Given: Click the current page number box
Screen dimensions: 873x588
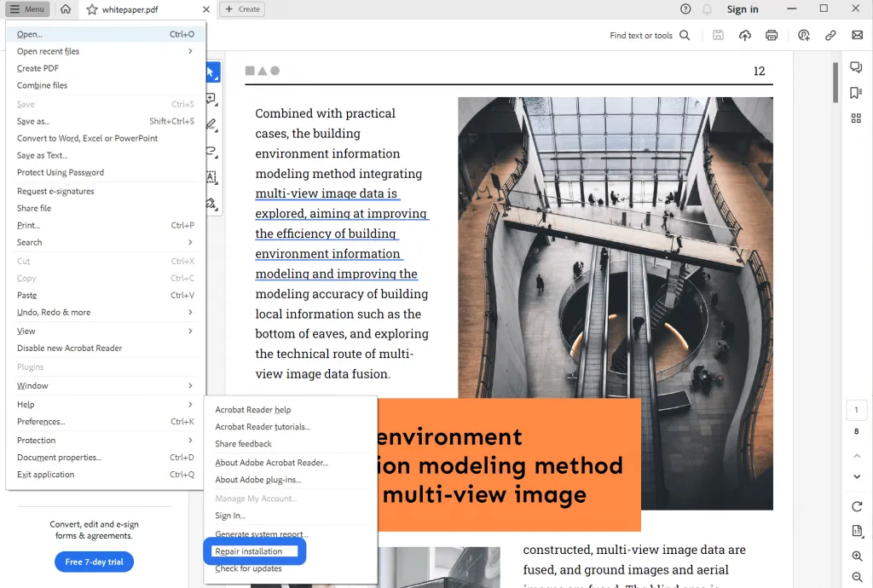Looking at the screenshot, I should coord(856,410).
